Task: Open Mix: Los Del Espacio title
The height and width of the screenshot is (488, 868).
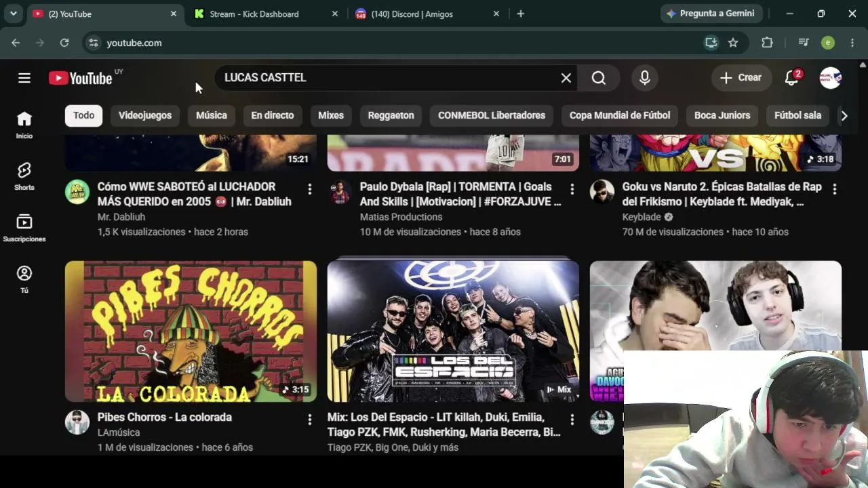Action: pos(444,424)
